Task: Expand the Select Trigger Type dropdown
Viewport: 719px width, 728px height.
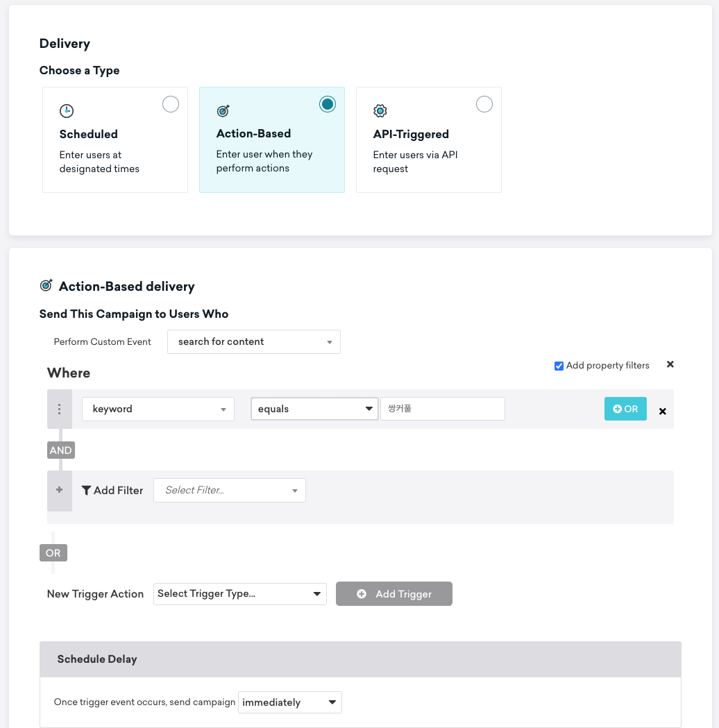Action: click(x=240, y=594)
